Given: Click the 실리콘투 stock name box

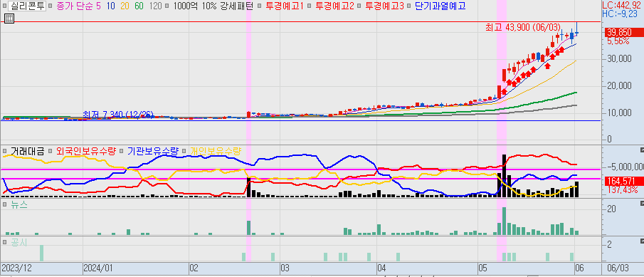Looking at the screenshot, I should point(27,6).
